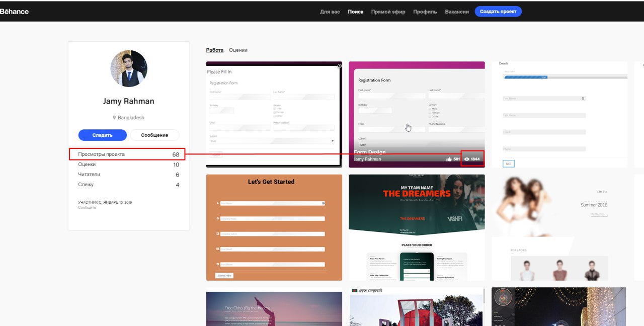Click the thumbs-up icon on Form Design

click(x=449, y=159)
